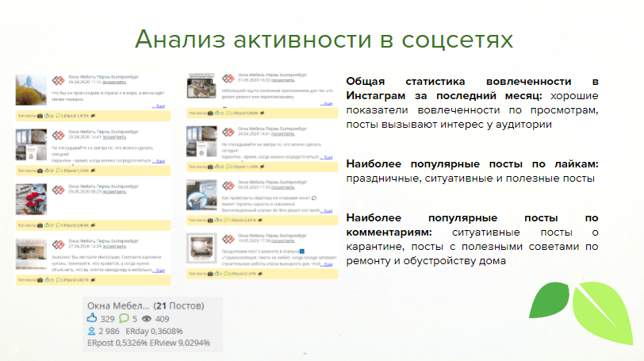This screenshot has width=644, height=361.
Task: Open the red carnations thumbnail of the 09.05.2020 post
Action: [31, 199]
